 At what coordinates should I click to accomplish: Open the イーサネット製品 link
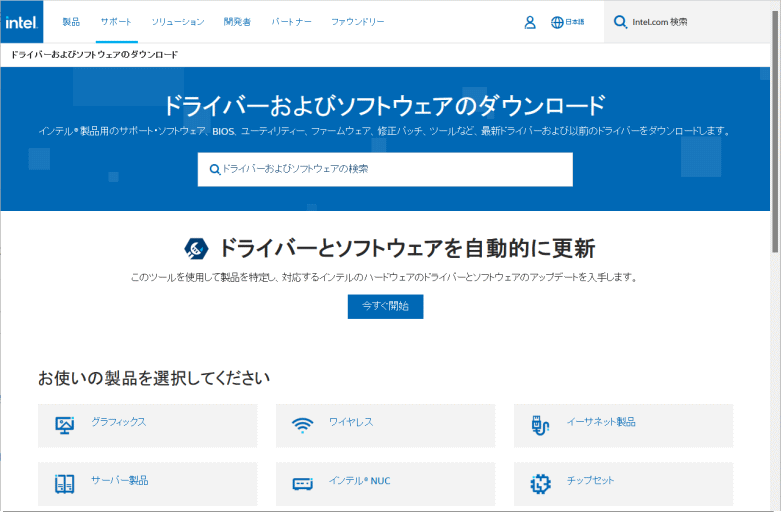[x=601, y=422]
